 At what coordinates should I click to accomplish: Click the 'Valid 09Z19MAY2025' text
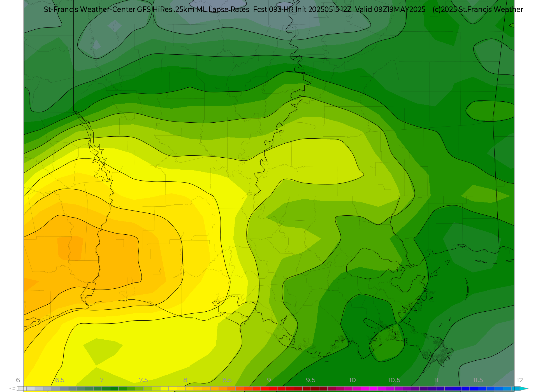pos(390,10)
